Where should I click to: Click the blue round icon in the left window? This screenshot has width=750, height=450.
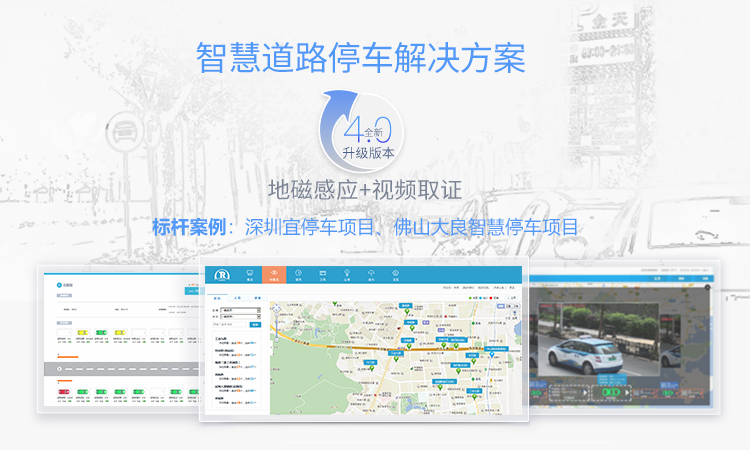click(59, 285)
